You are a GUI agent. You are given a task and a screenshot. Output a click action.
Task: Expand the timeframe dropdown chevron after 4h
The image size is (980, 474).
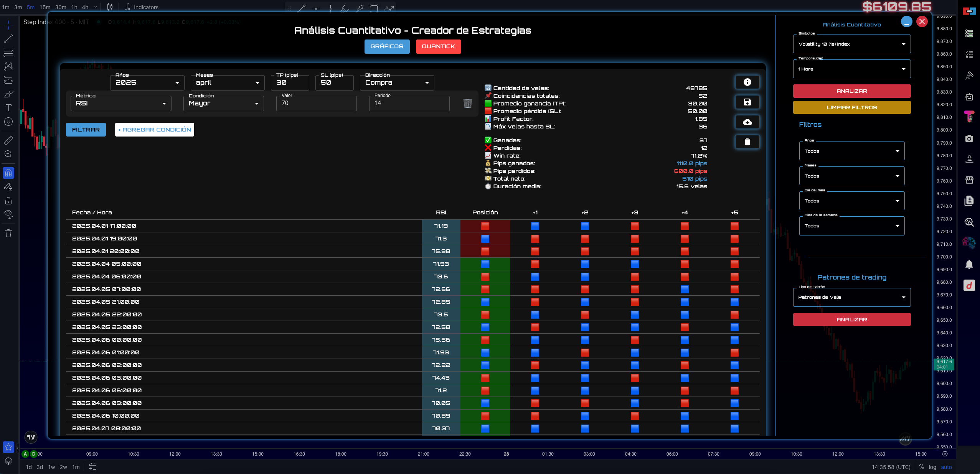coord(95,7)
